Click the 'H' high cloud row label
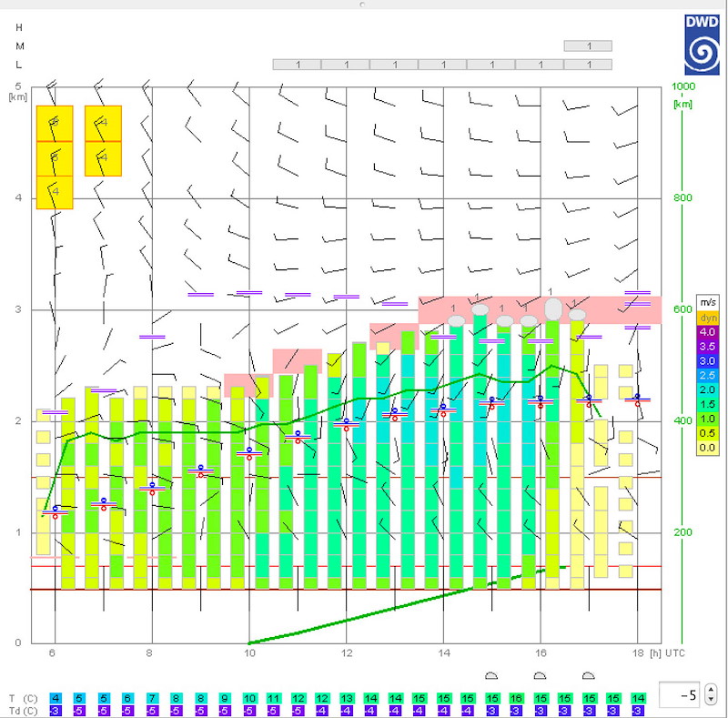The height and width of the screenshot is (718, 728). pos(19,27)
